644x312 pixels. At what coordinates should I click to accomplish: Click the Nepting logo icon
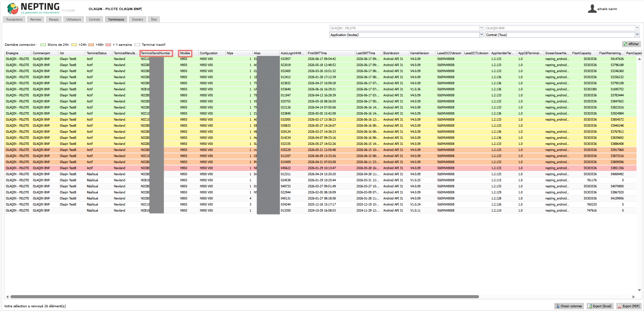pos(13,8)
